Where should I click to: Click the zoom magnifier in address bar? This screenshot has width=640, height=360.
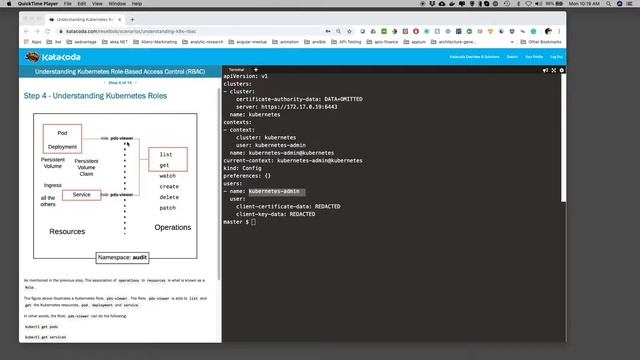[338, 31]
